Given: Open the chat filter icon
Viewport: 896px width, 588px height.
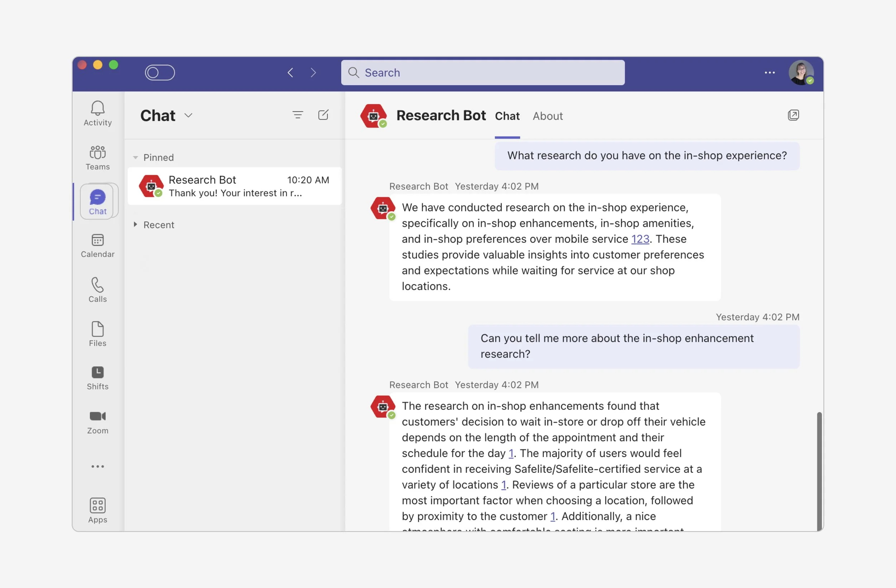Looking at the screenshot, I should (x=297, y=115).
